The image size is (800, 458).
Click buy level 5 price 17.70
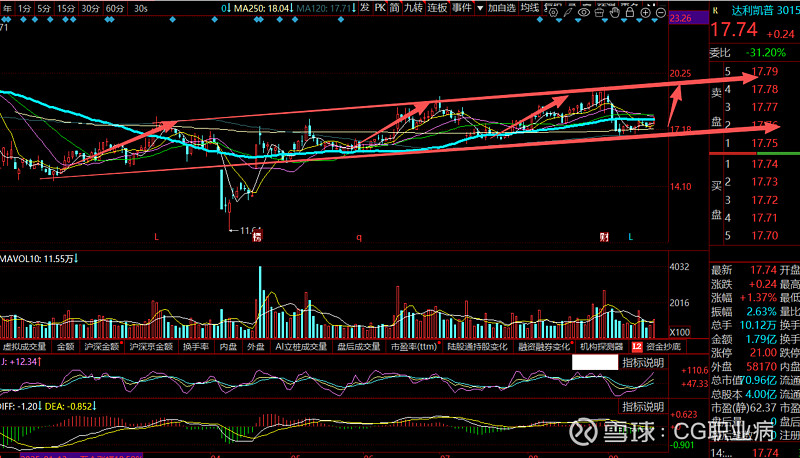pos(764,236)
